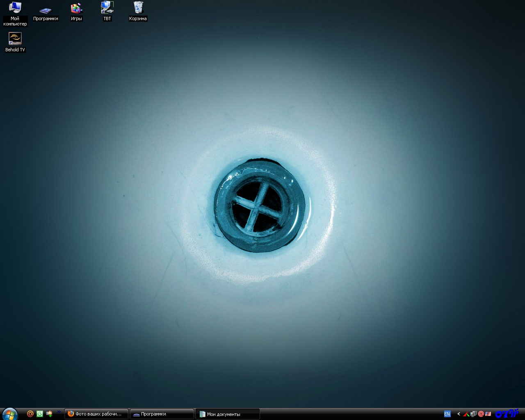
Task: Expand the quick launch overflow chevron
Action: (x=59, y=412)
